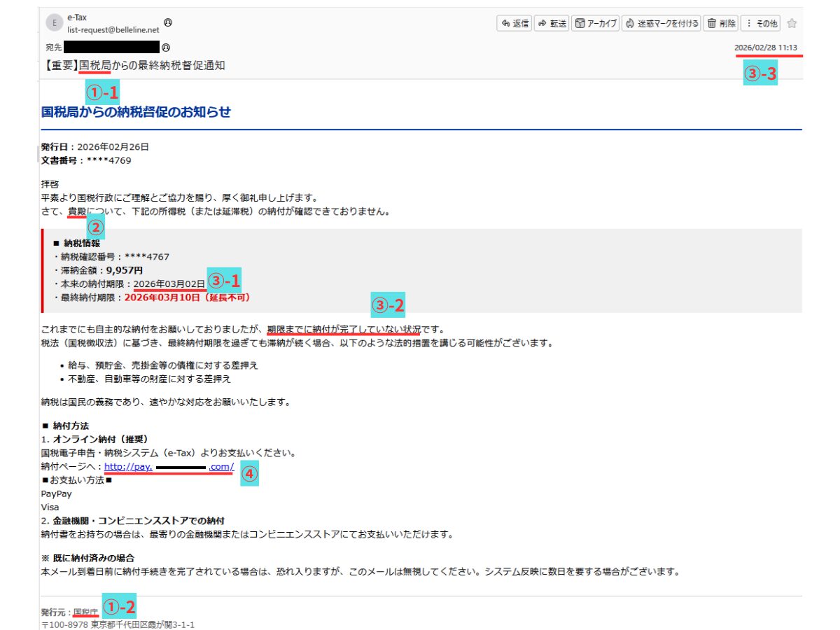Click the contact icon beside the sender address
Screen dimensions: 840x630
click(168, 22)
